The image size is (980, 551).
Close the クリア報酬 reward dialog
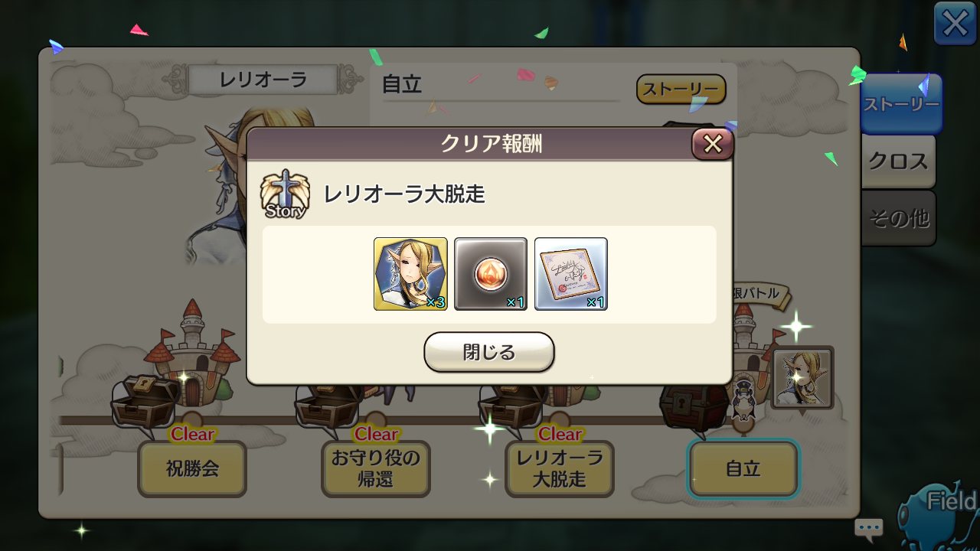point(713,144)
